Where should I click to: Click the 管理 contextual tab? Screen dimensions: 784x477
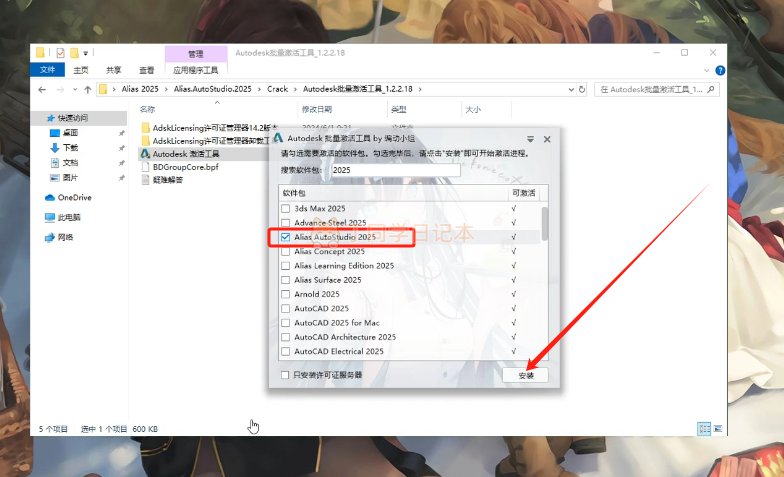[x=196, y=54]
